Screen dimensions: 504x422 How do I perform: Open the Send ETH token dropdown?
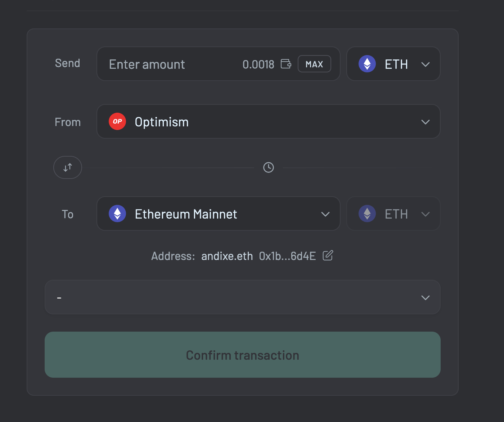(x=393, y=64)
